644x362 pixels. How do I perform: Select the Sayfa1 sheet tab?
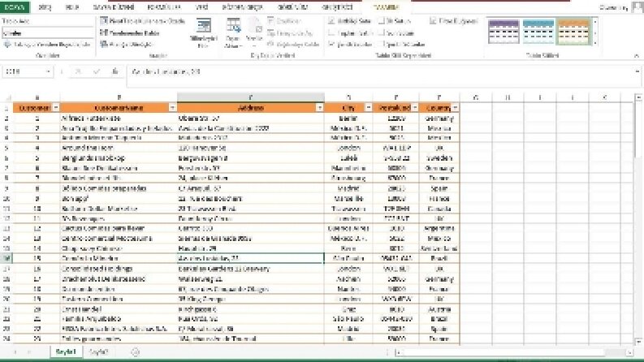66,351
